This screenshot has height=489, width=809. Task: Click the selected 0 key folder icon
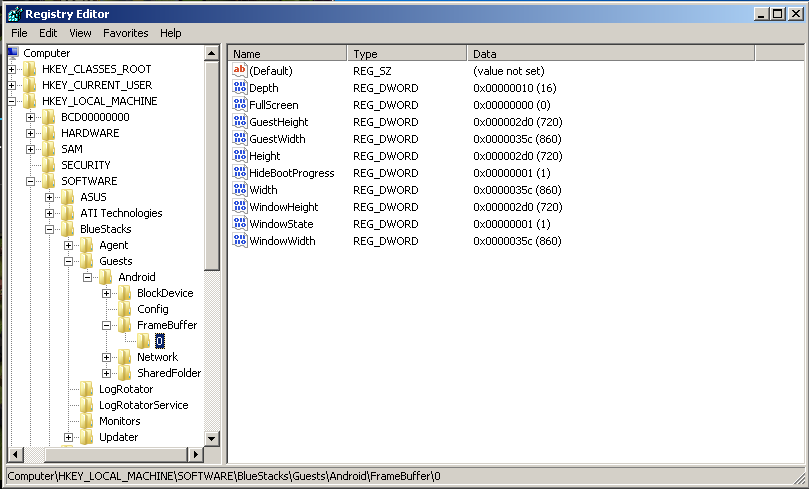pos(143,340)
